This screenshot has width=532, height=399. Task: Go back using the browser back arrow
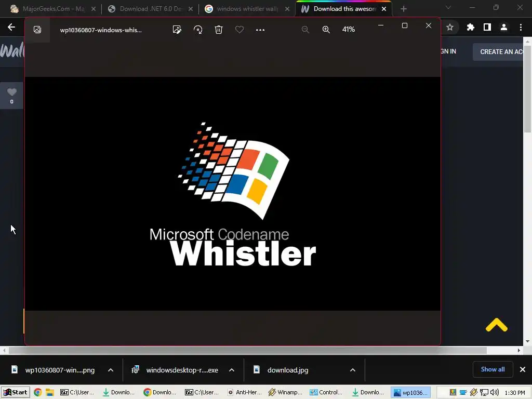[11, 27]
